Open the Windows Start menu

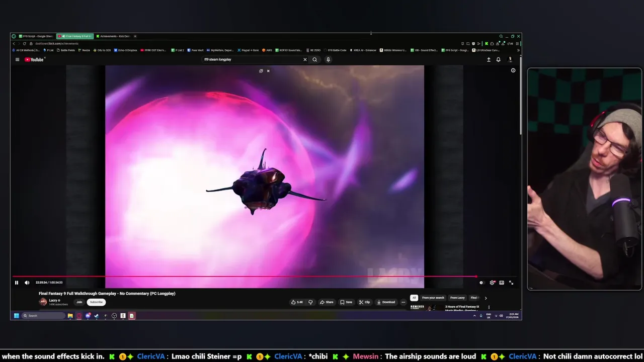[17, 316]
